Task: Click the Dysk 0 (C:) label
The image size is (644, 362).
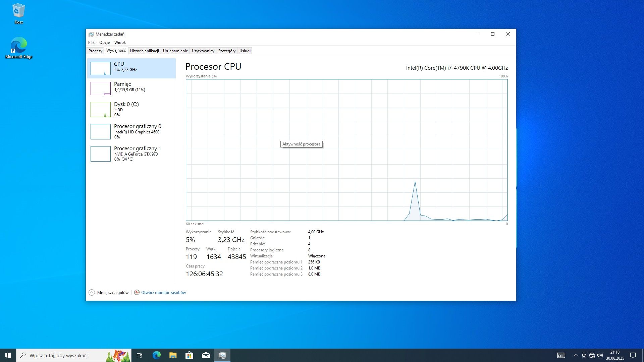Action: pos(126,104)
